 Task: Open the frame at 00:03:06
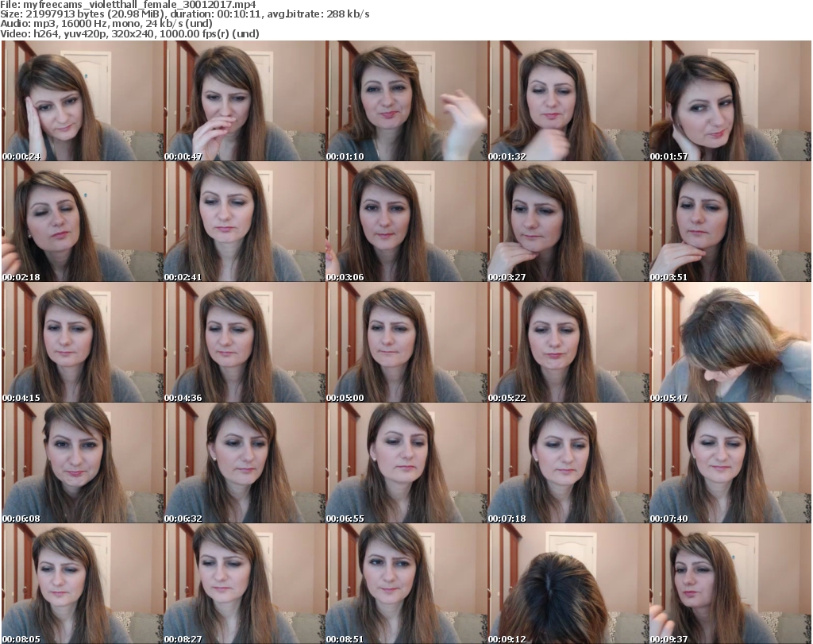[x=406, y=222]
